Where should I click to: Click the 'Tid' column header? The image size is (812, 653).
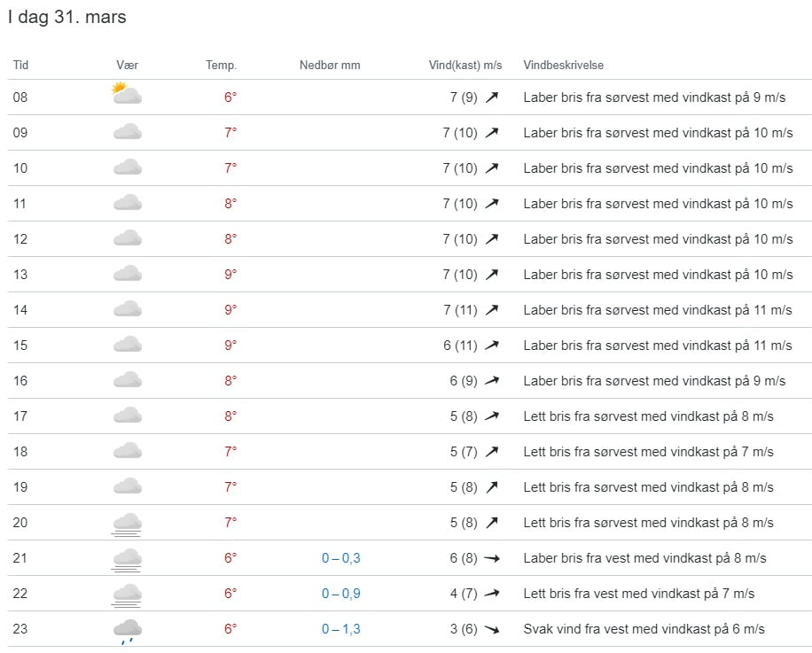point(20,66)
